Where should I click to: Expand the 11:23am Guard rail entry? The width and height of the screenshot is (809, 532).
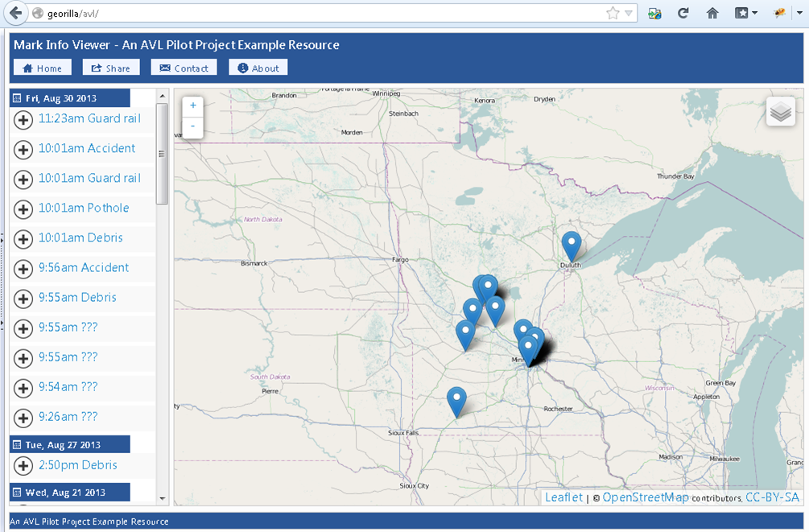coord(24,119)
